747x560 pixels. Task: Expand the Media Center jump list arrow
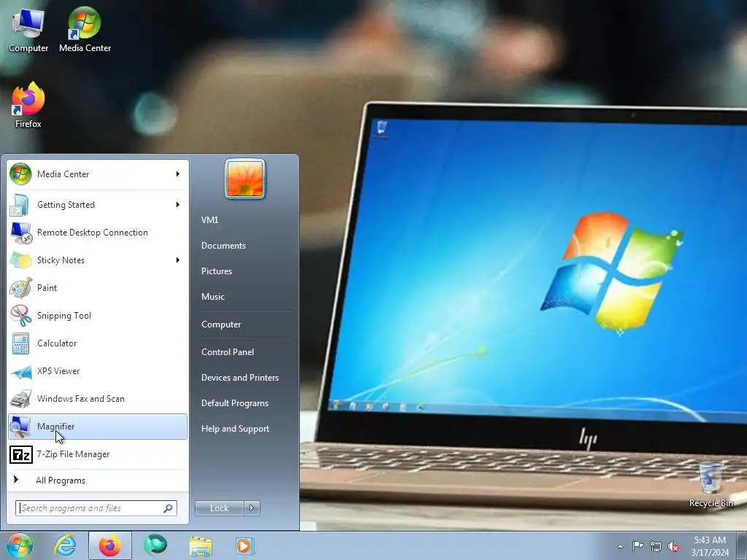click(x=178, y=174)
